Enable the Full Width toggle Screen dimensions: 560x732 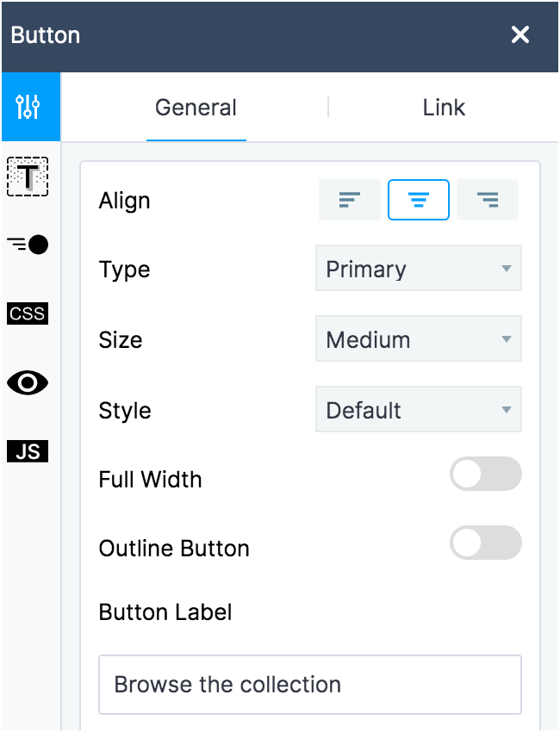pyautogui.click(x=485, y=475)
